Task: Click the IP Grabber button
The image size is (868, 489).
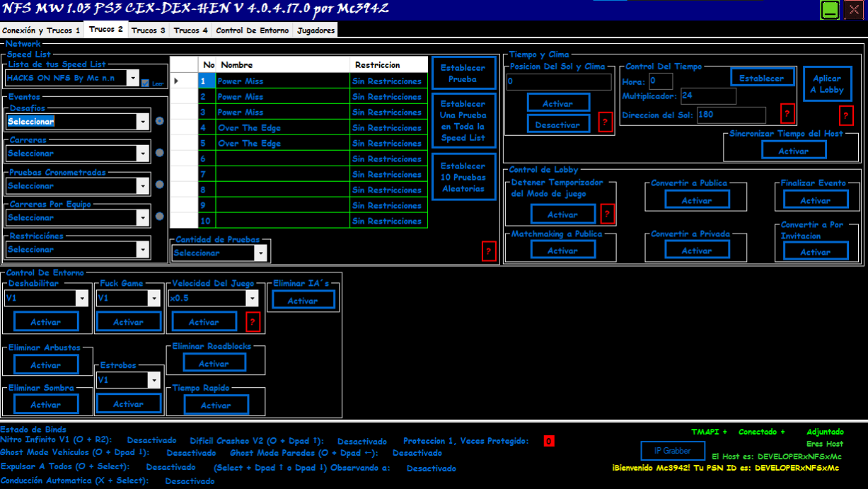Action: [x=673, y=451]
